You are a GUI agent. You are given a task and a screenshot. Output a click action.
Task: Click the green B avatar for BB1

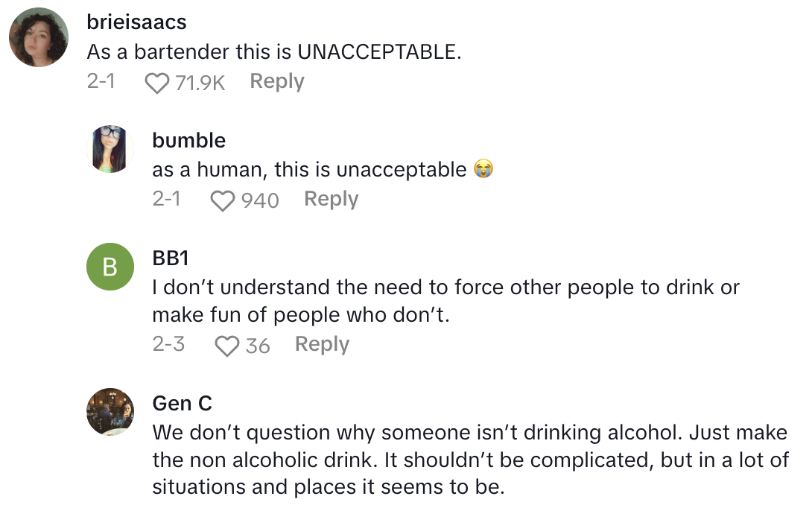tap(110, 266)
